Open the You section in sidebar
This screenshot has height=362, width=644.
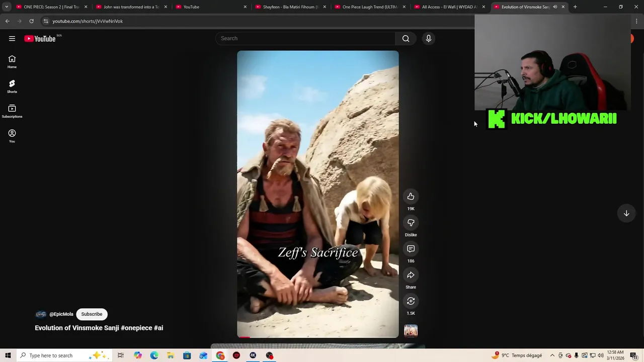point(12,136)
